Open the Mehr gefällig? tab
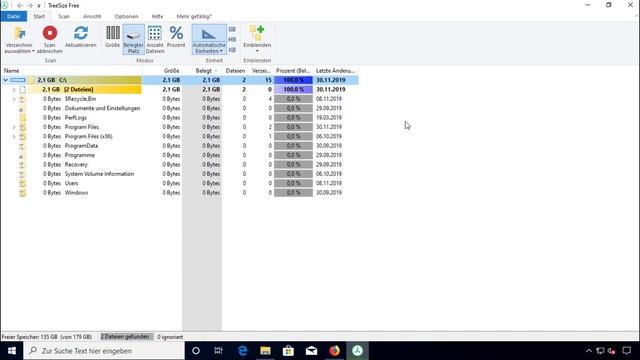640x360 pixels. tap(194, 16)
